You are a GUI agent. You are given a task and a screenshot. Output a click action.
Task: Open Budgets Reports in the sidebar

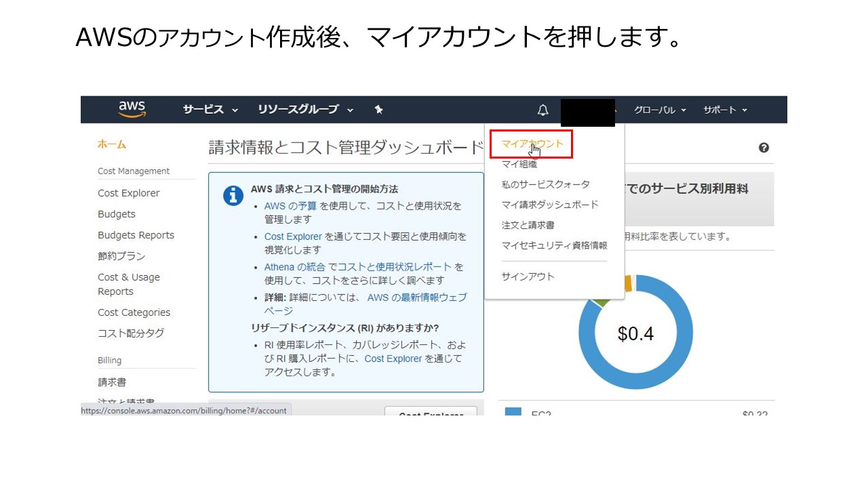(x=136, y=235)
